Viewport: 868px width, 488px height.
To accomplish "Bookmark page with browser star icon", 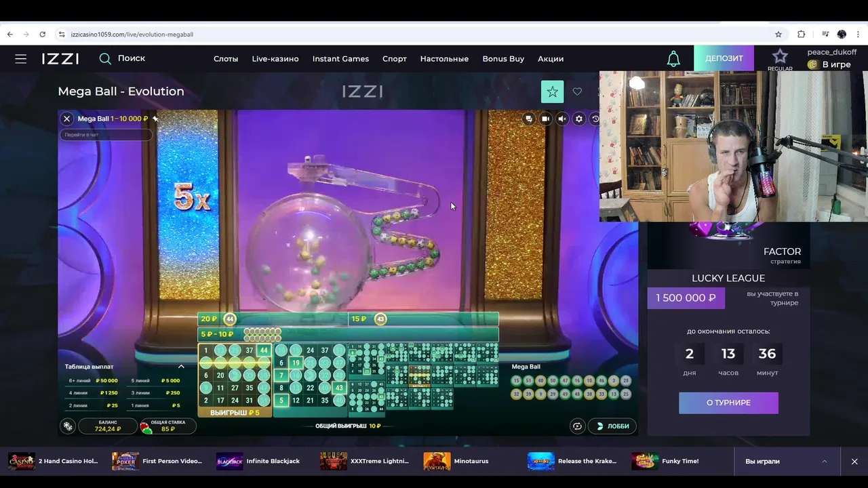I will (x=778, y=34).
